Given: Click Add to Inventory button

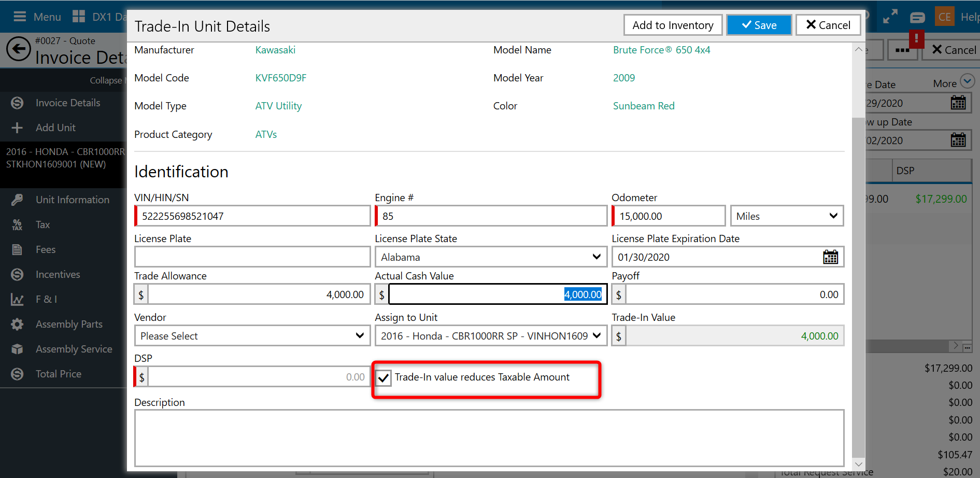Looking at the screenshot, I should (673, 25).
